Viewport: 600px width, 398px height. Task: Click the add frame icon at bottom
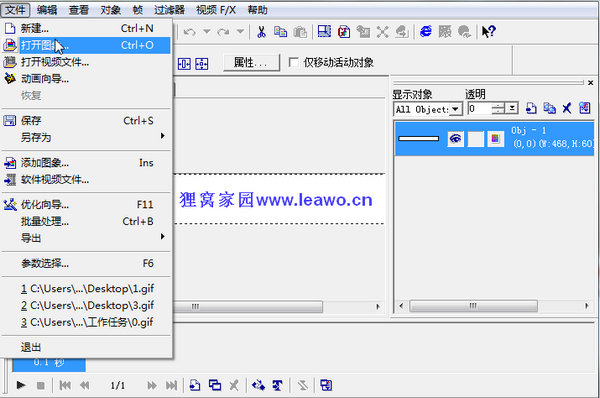tap(195, 385)
